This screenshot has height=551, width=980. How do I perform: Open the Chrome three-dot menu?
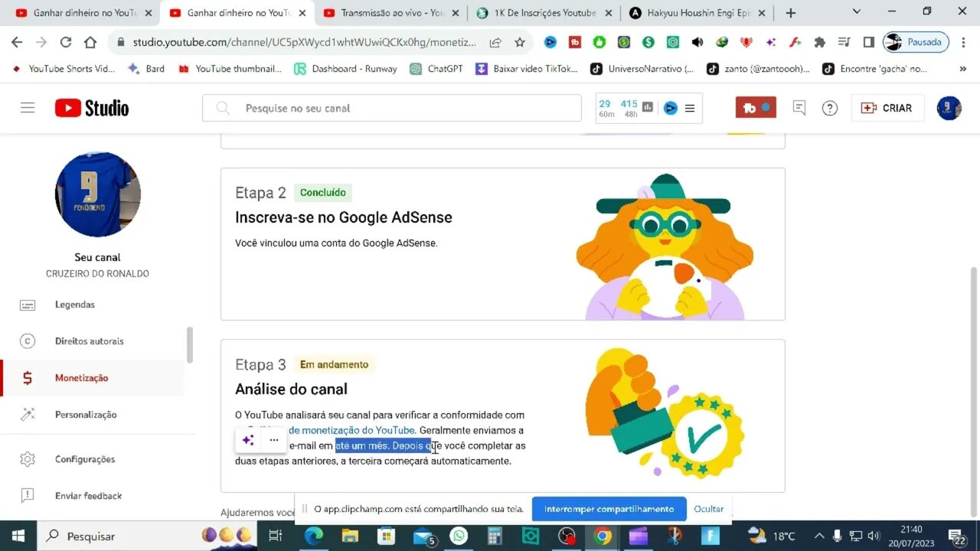click(963, 43)
